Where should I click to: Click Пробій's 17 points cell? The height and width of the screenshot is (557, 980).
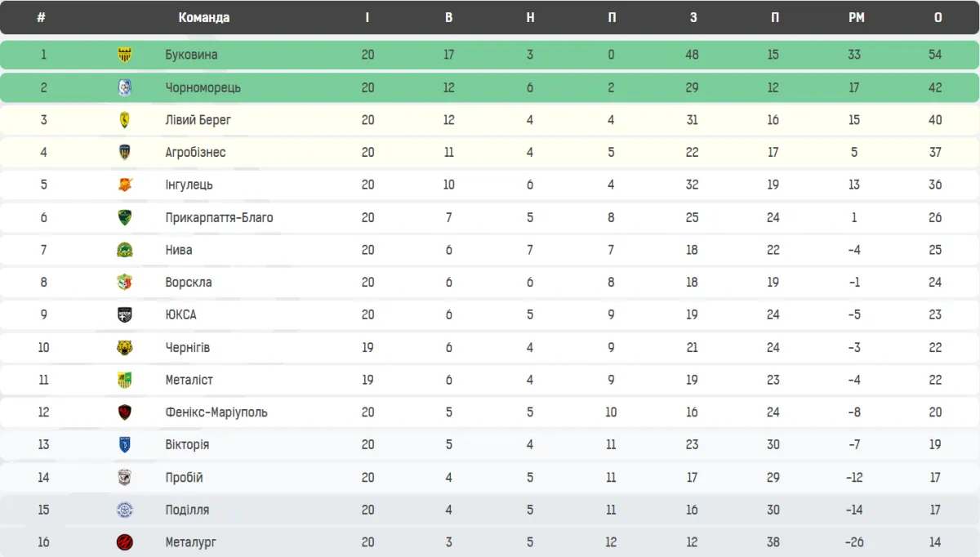(x=935, y=478)
